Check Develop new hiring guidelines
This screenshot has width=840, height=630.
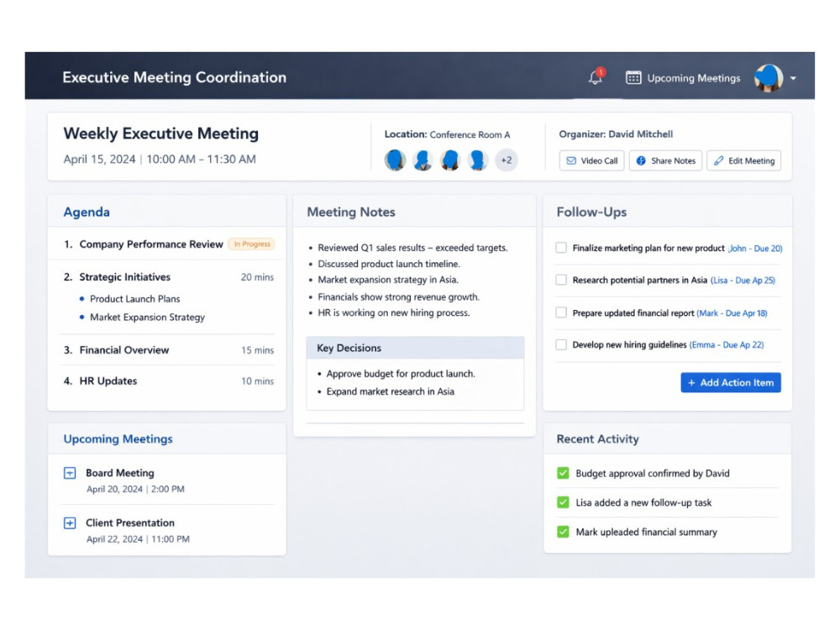561,344
